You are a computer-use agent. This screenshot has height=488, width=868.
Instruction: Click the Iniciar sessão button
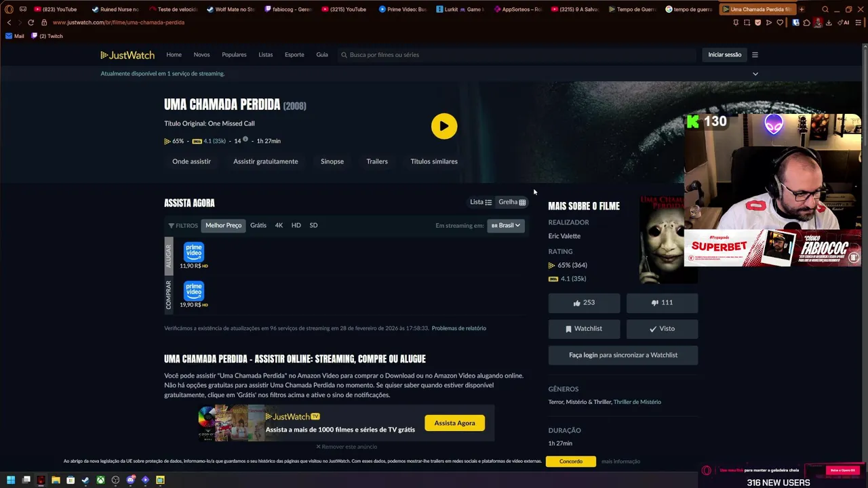point(724,55)
